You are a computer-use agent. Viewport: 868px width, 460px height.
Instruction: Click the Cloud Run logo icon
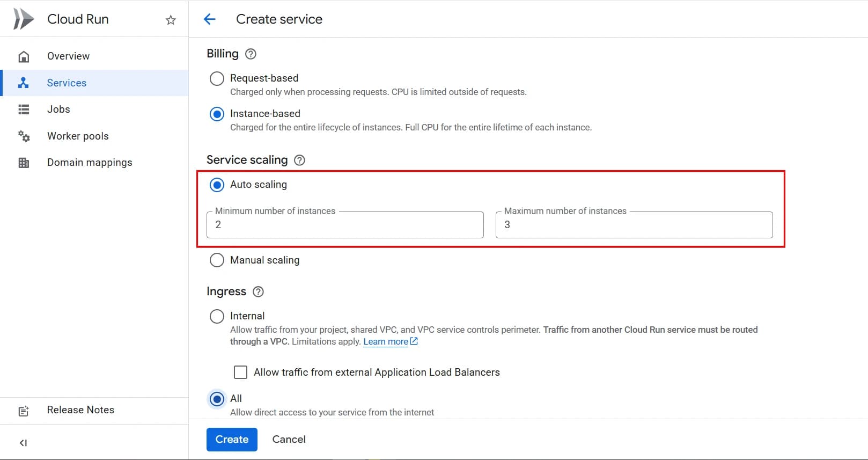point(24,19)
